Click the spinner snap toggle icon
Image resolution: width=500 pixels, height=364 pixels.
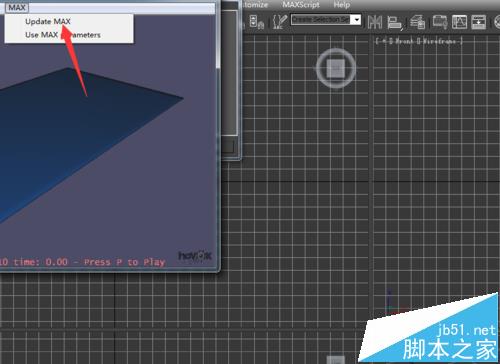pyautogui.click(x=256, y=22)
